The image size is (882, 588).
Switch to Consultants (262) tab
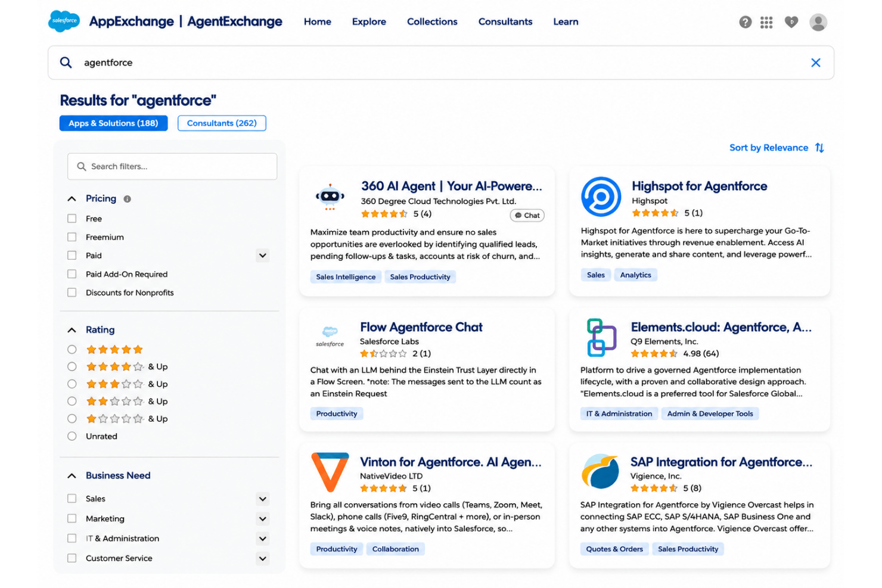[x=222, y=123]
